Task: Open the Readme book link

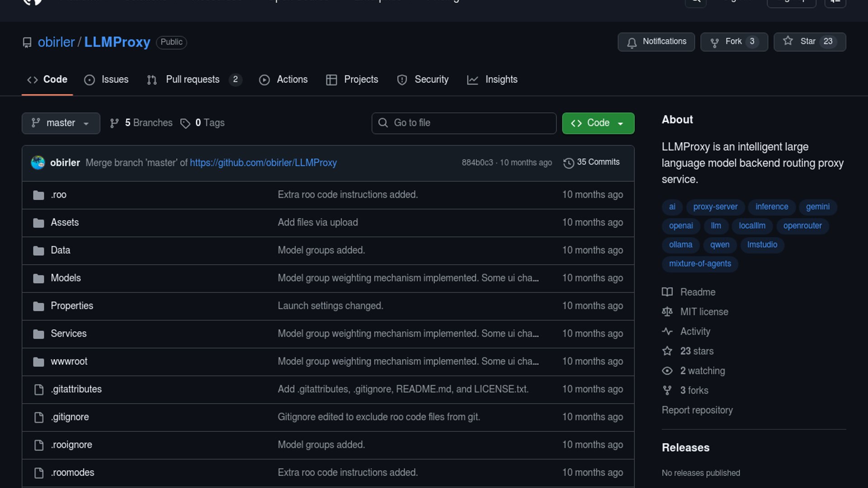Action: pyautogui.click(x=697, y=292)
